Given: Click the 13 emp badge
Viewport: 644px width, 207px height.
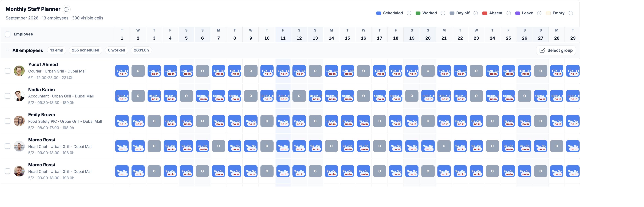Looking at the screenshot, I should (57, 50).
